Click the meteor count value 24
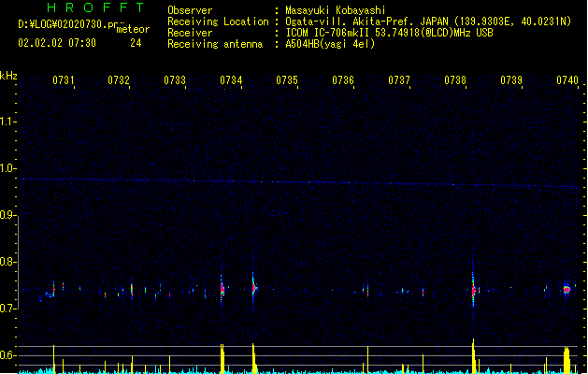 [136, 43]
